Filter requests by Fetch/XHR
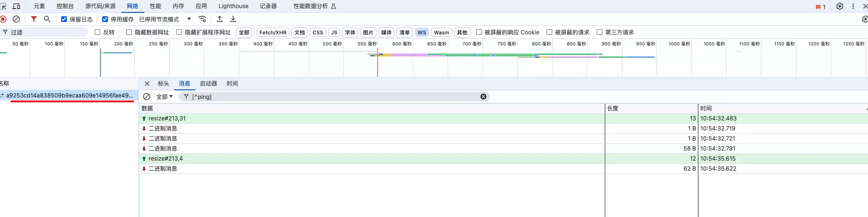 pyautogui.click(x=273, y=33)
